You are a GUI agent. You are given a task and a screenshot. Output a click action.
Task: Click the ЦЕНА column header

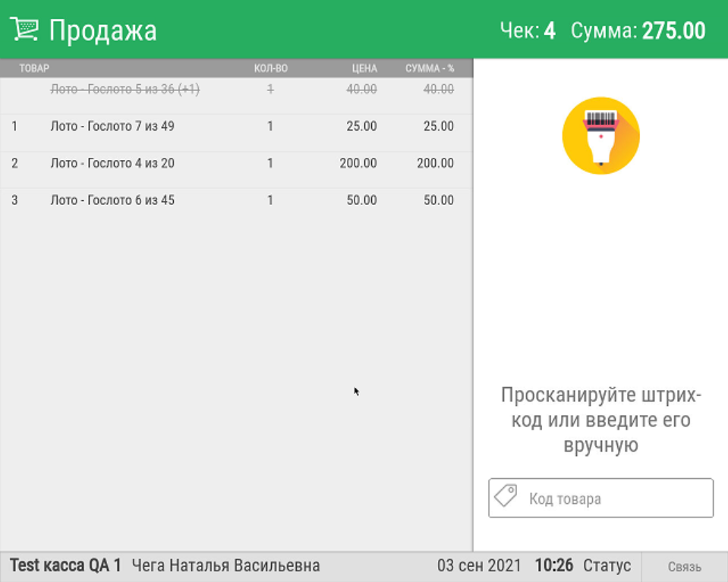click(x=364, y=68)
